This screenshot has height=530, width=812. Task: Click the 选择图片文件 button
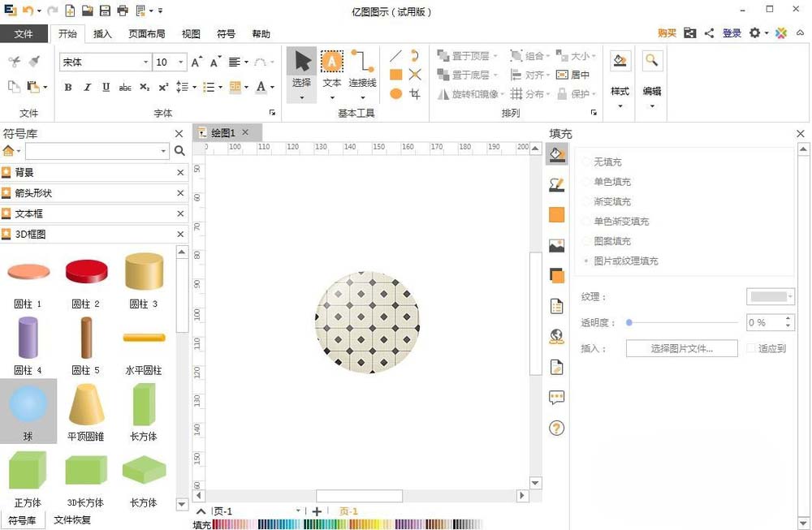(681, 348)
